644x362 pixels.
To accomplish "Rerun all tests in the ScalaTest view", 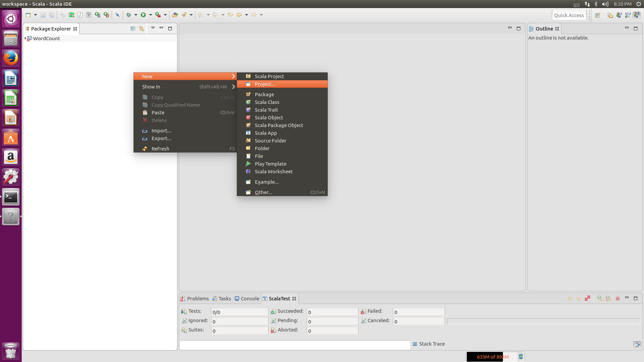I will (x=600, y=298).
